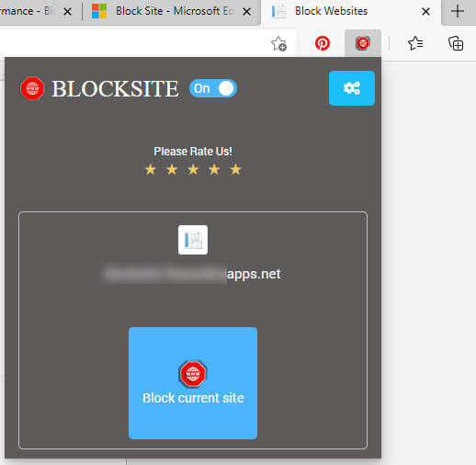Rate three stars in Please Rate Us
Viewport: 476px width, 465px height.
click(193, 169)
